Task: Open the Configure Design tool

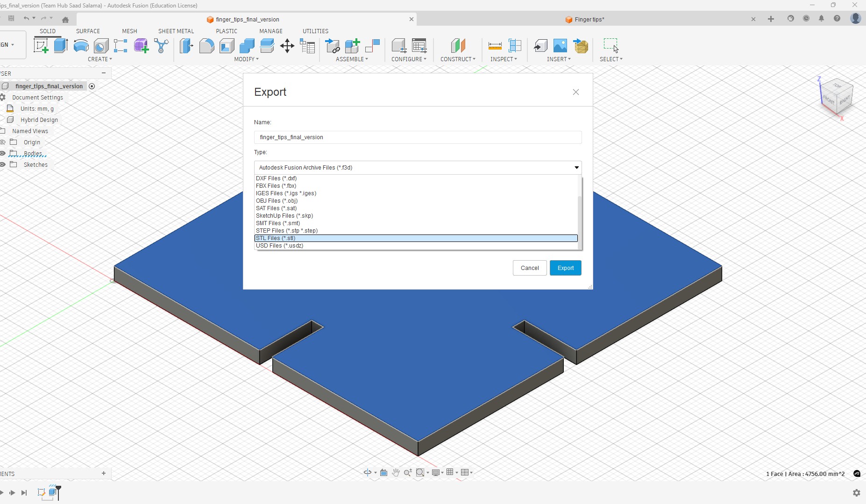Action: point(399,46)
